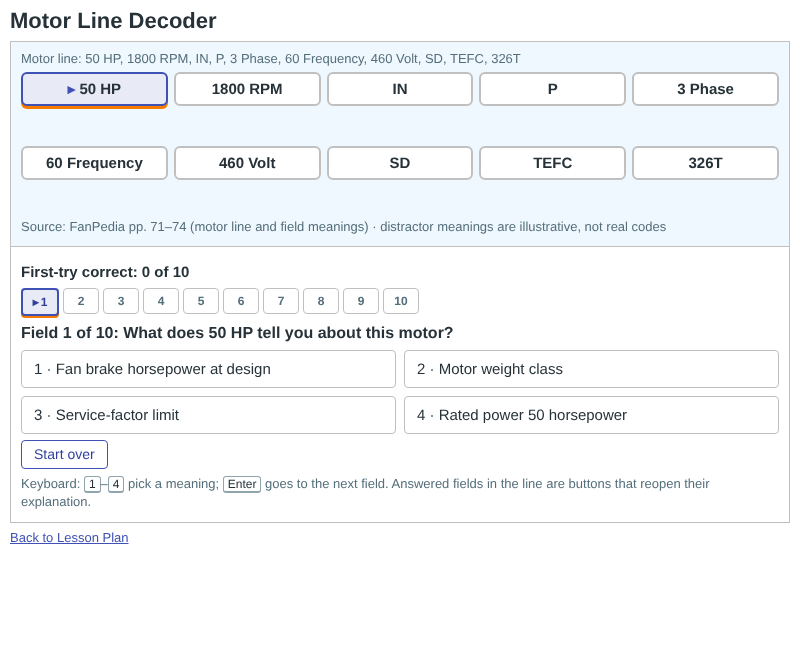Image resolution: width=800 pixels, height=662 pixels.
Task: Jump to question step 2
Action: 81,301
